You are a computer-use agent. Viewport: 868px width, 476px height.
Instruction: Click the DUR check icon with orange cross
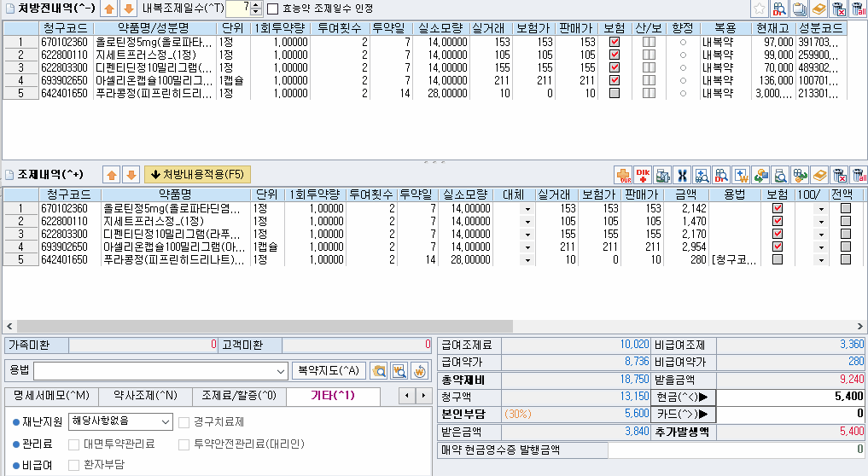tap(623, 175)
